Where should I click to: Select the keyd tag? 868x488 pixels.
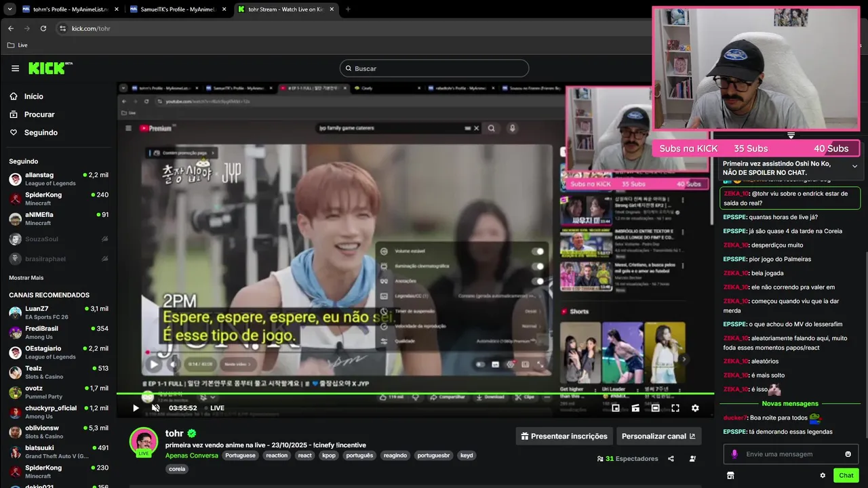pyautogui.click(x=467, y=455)
